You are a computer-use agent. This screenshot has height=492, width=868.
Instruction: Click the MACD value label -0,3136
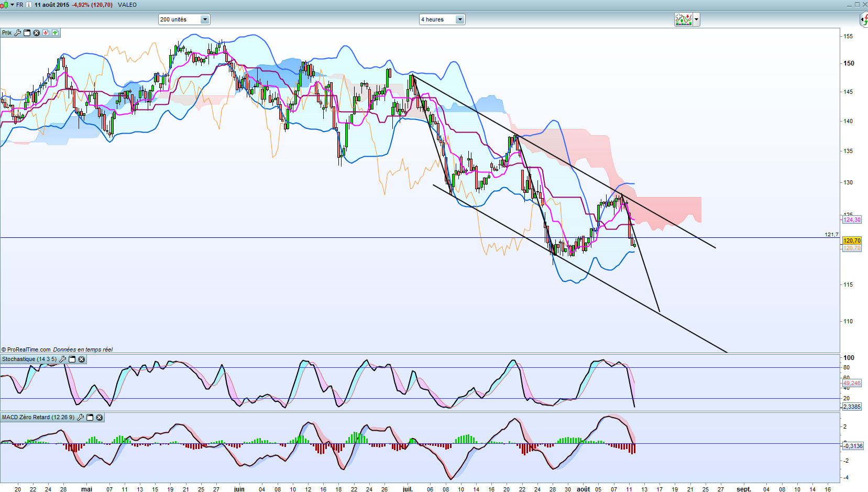click(x=853, y=446)
